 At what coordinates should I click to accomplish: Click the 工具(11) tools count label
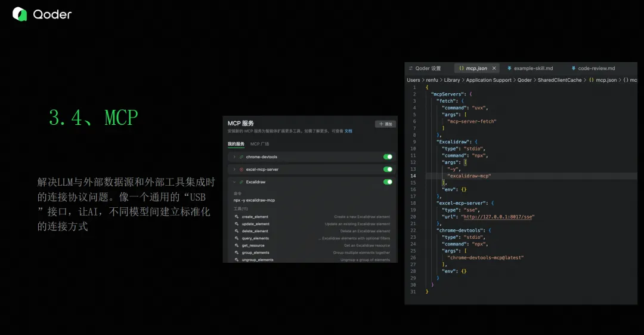pyautogui.click(x=241, y=208)
